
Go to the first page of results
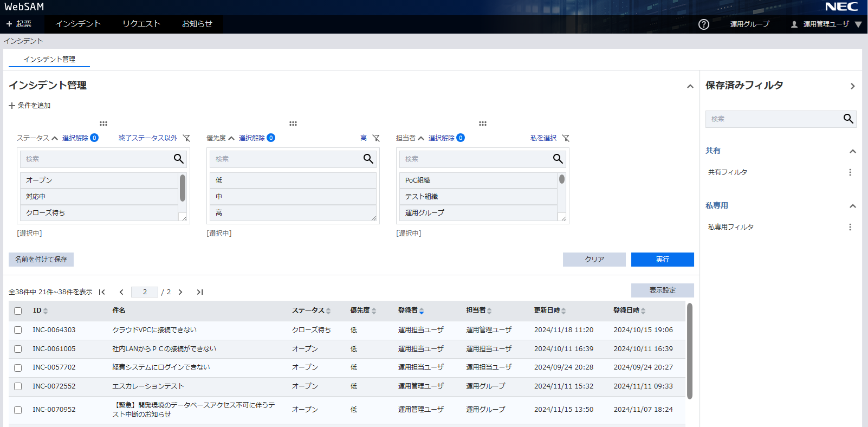(x=102, y=292)
